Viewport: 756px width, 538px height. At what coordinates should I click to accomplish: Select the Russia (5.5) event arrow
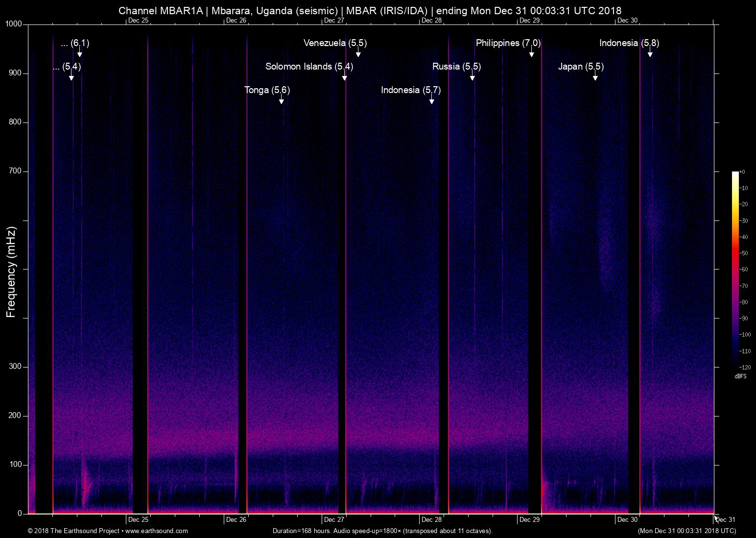tap(472, 76)
